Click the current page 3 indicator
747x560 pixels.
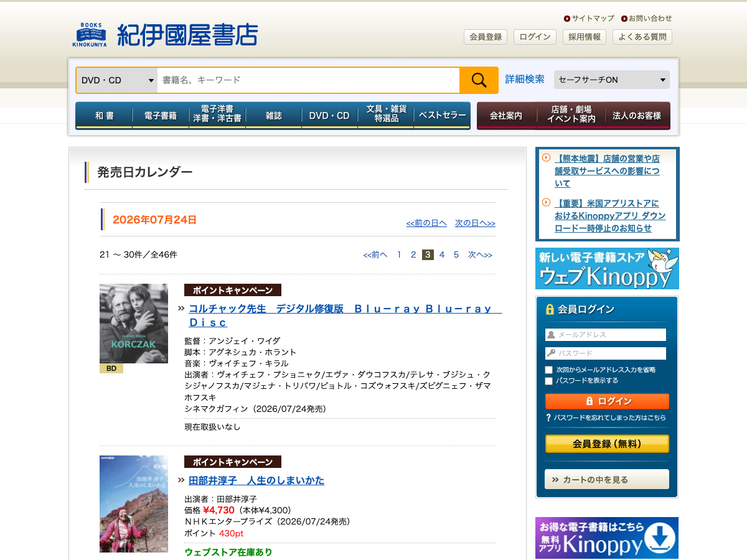tap(428, 254)
